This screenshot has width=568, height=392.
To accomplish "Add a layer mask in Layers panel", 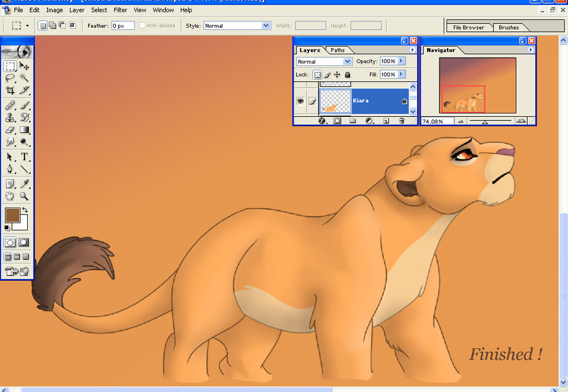I will pyautogui.click(x=337, y=121).
